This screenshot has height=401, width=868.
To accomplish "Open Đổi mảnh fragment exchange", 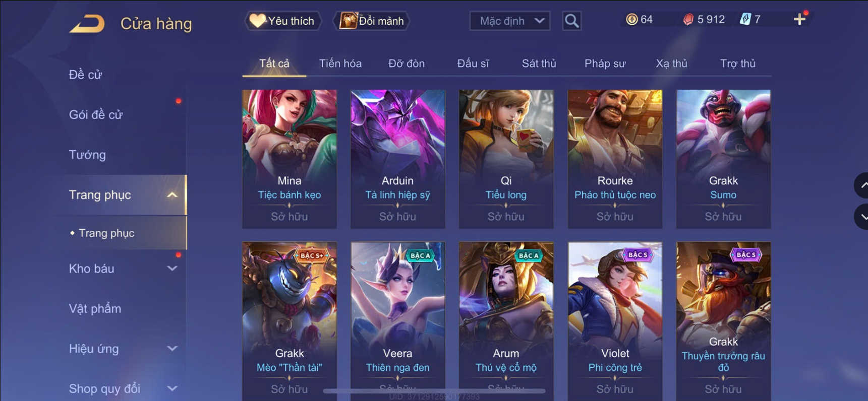I will [x=372, y=21].
